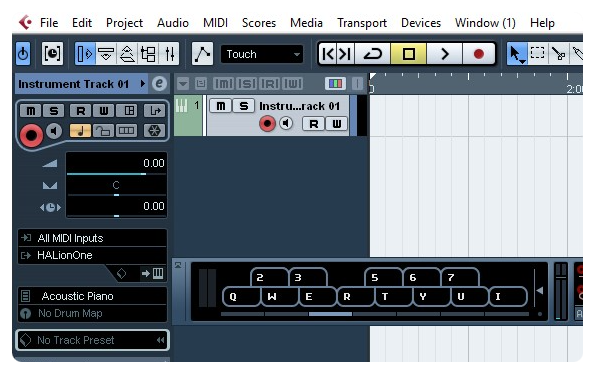Record-enable the track in the Inspector
The width and height of the screenshot is (595, 374).
coord(31,135)
